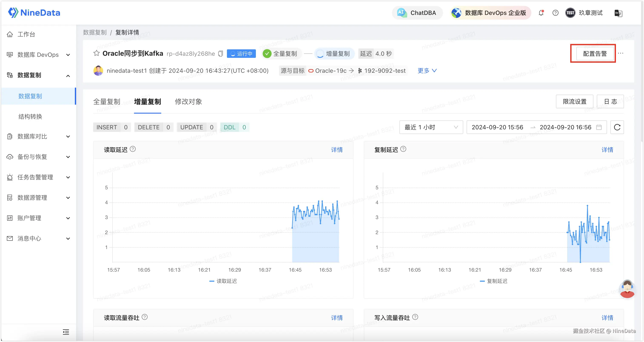Collapse the sidebar with the bottom menu icon
This screenshot has width=644, height=342.
coord(66,332)
